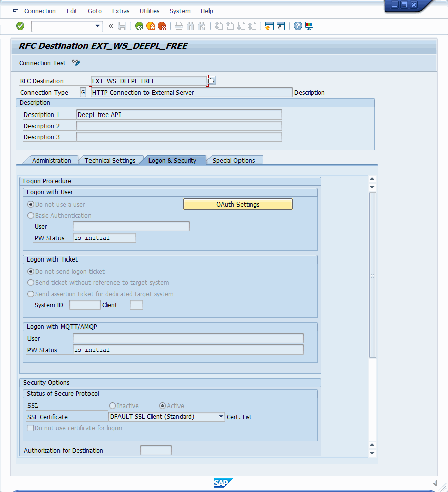Click the command field collapse chevron icon
The width and height of the screenshot is (448, 492).
pyautogui.click(x=110, y=26)
